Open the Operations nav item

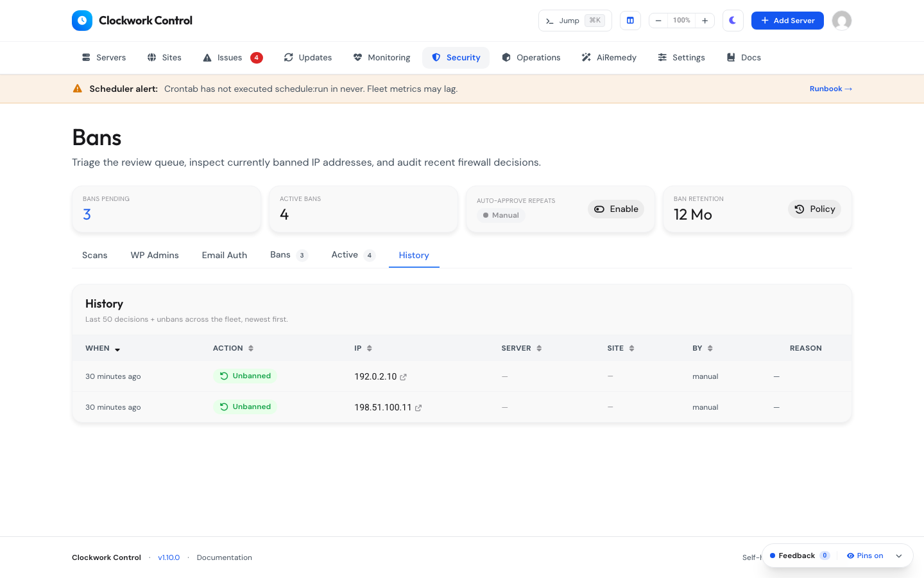(531, 58)
